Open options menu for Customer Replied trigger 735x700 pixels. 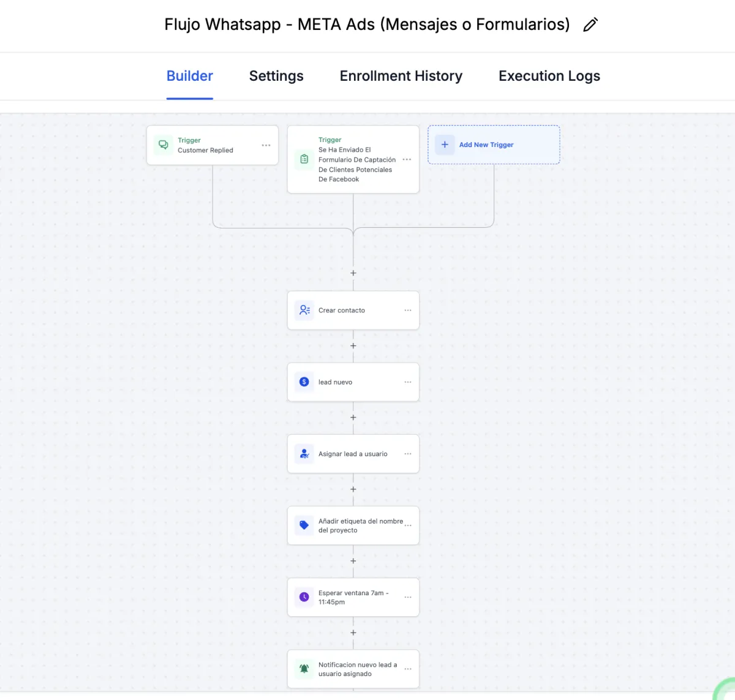266,145
